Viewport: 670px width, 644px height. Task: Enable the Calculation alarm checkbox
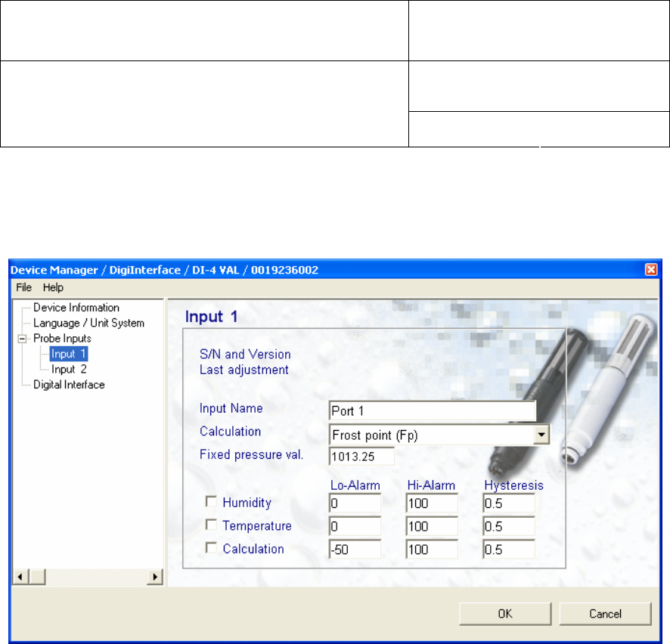(x=211, y=547)
